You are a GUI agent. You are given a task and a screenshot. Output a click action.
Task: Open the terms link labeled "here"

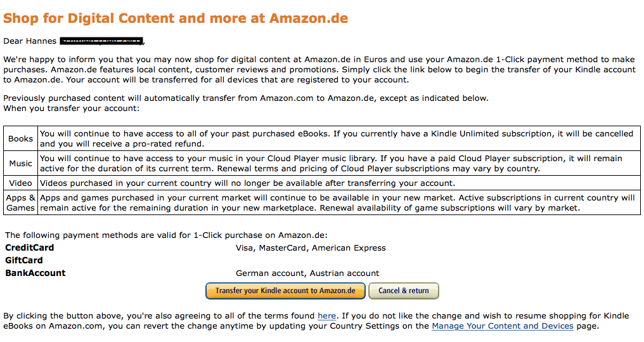pos(326,315)
